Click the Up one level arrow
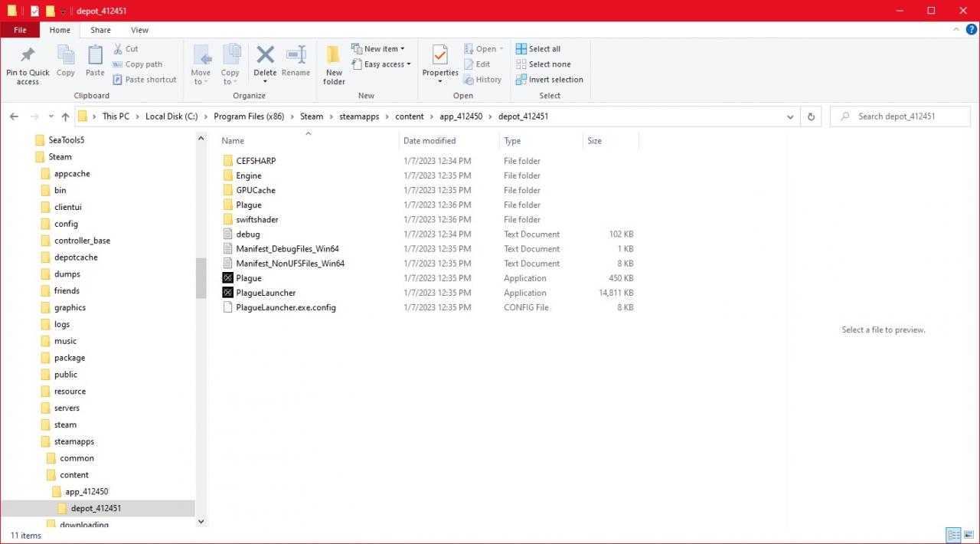The height and width of the screenshot is (544, 980). [x=65, y=116]
